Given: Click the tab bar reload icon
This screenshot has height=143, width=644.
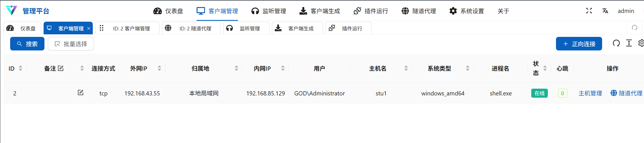Looking at the screenshot, I should point(634,28).
